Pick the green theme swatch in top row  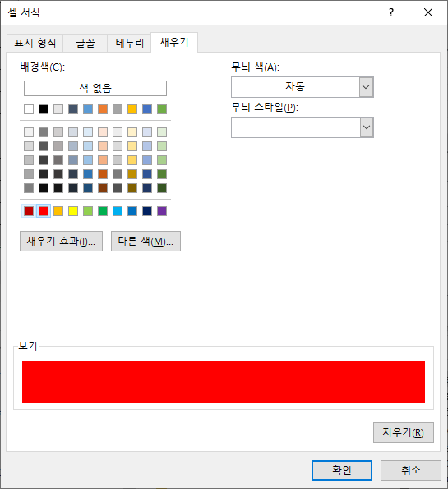coord(162,109)
